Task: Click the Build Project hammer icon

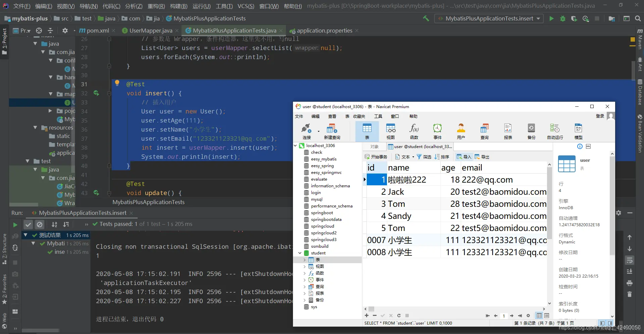Action: click(x=426, y=18)
